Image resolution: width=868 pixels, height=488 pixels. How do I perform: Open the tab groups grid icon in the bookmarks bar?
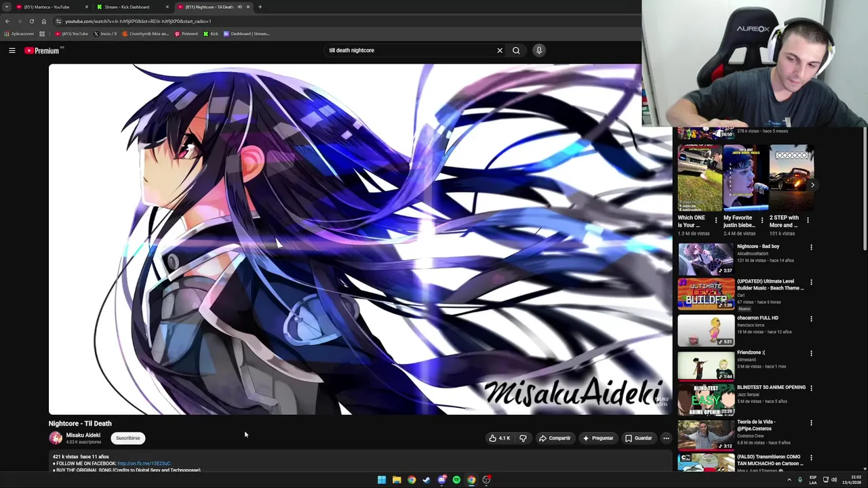pos(42,34)
